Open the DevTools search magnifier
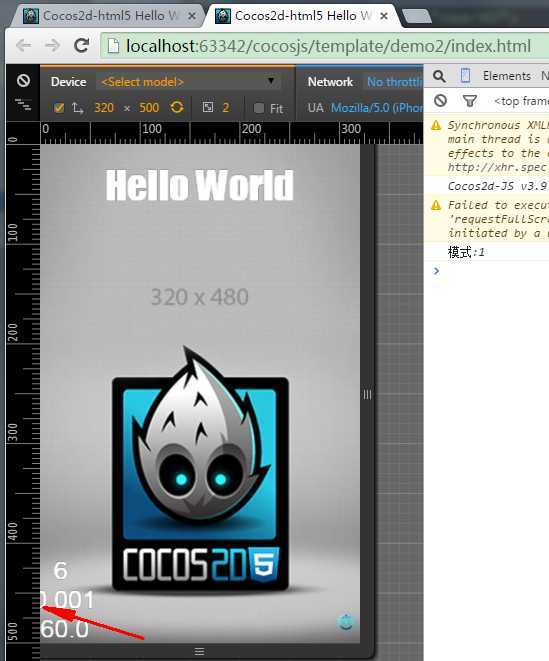 [439, 76]
